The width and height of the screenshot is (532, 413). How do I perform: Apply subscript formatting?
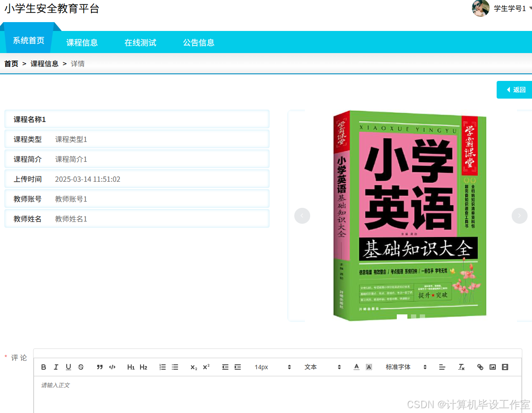194,367
